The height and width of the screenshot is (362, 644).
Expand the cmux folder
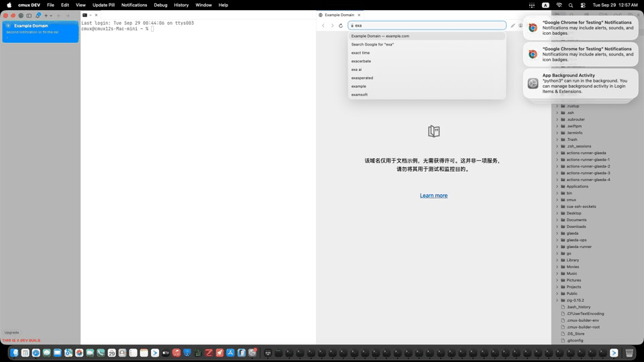pyautogui.click(x=557, y=200)
